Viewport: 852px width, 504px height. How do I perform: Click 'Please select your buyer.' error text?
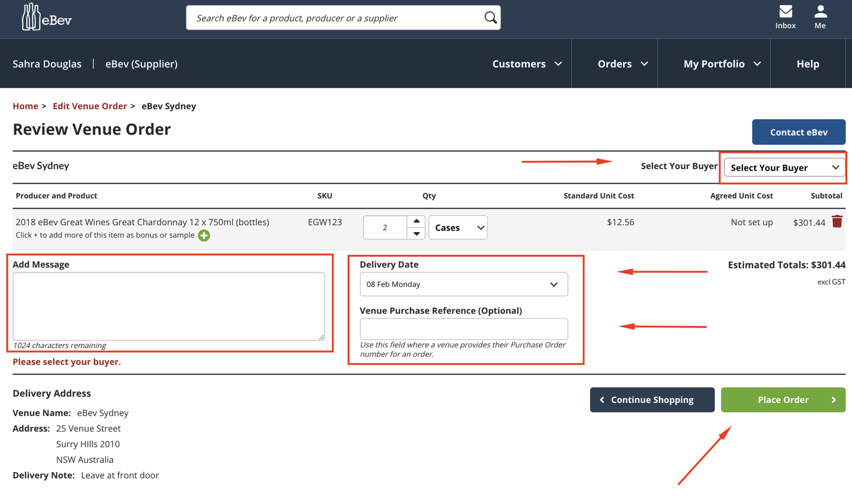[67, 362]
